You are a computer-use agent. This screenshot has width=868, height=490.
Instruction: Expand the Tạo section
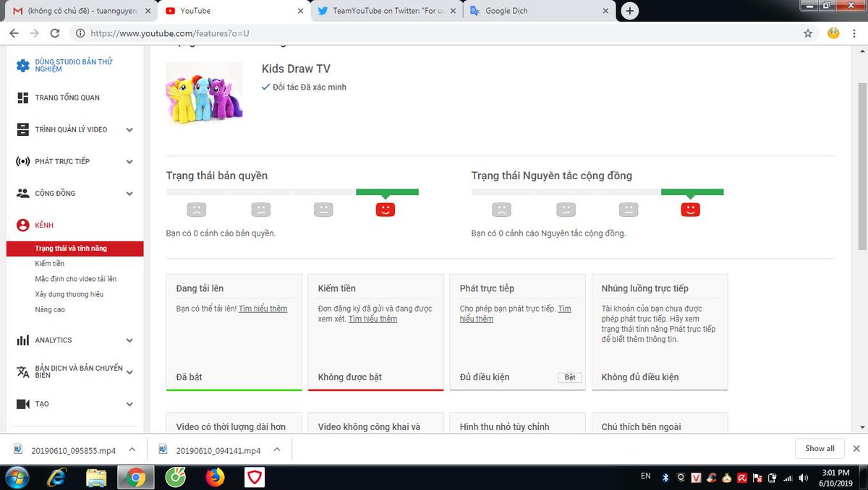pyautogui.click(x=129, y=405)
